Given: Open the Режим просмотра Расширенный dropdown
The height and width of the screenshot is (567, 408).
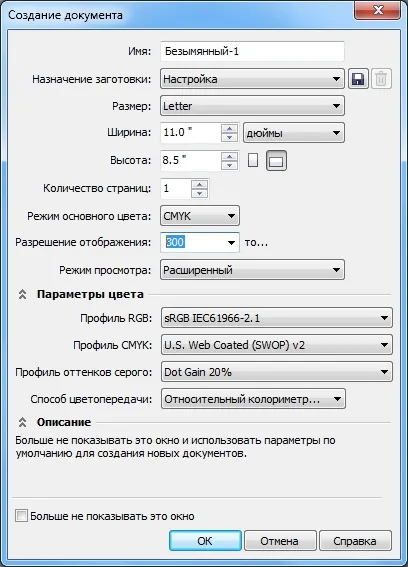Looking at the screenshot, I should tap(252, 270).
